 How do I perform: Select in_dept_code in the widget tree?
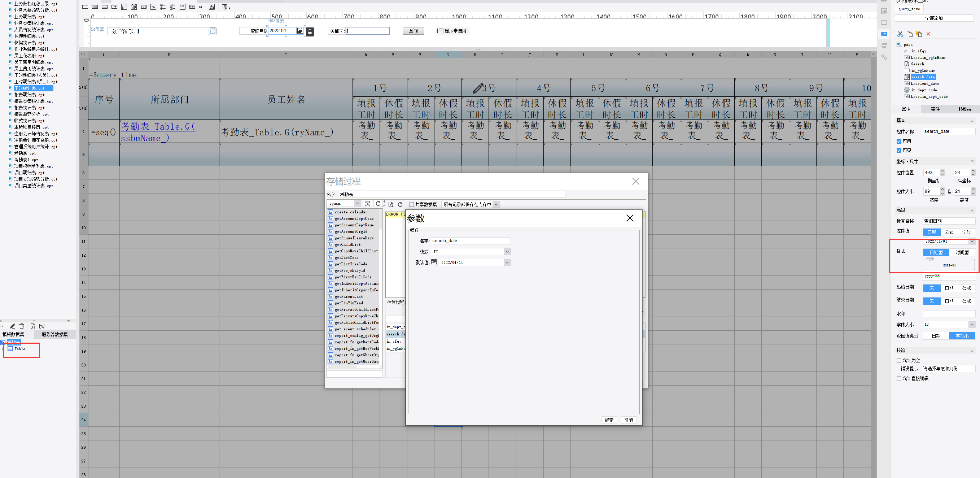tap(924, 90)
